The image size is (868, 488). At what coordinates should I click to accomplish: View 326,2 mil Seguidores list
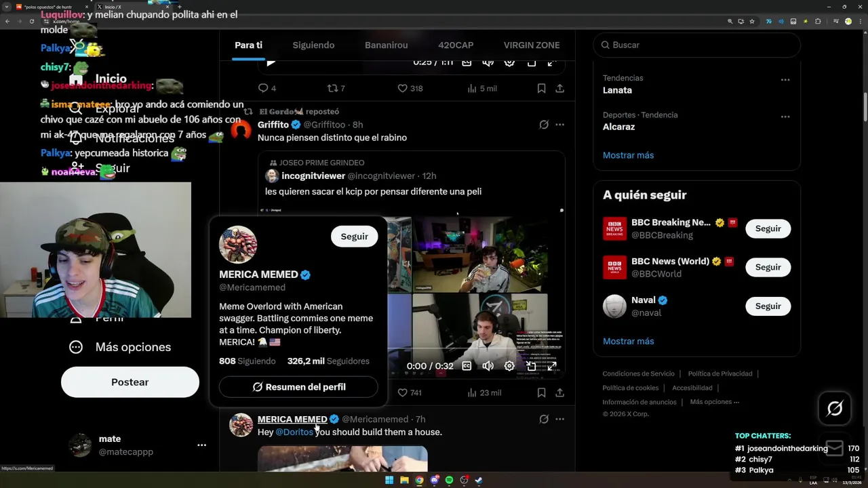pos(328,361)
